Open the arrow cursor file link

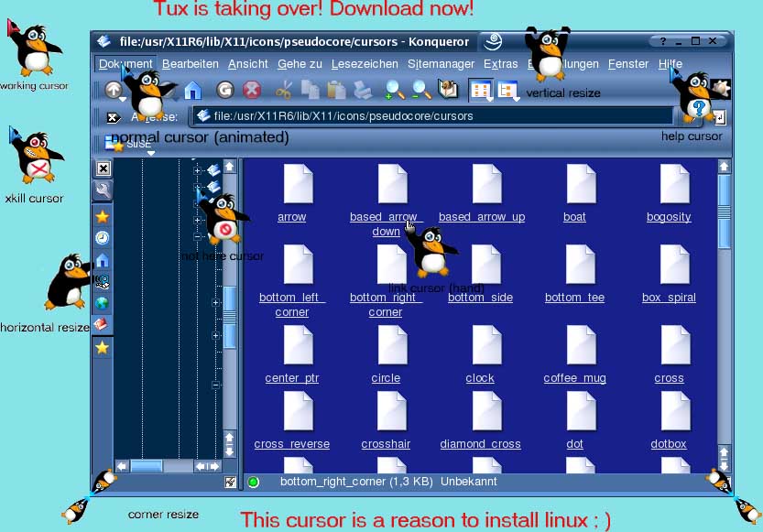[x=291, y=217]
